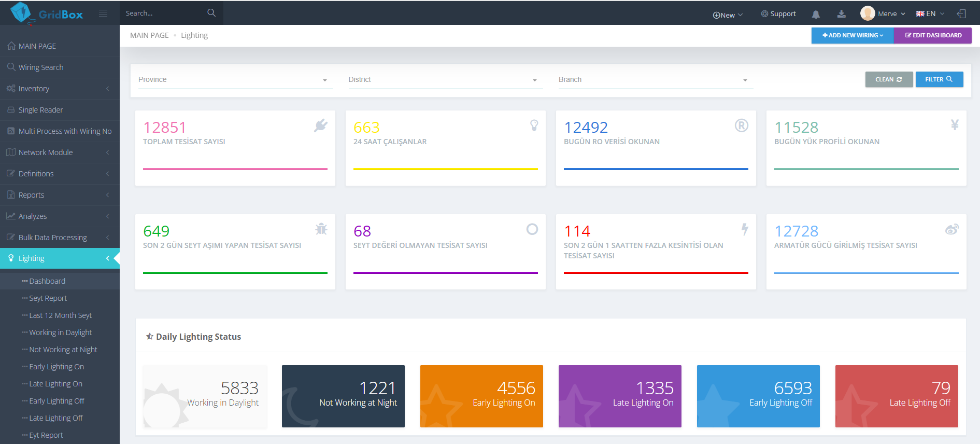Click the lightning bolt icon on Kesinti card
980x444 pixels.
(x=745, y=229)
